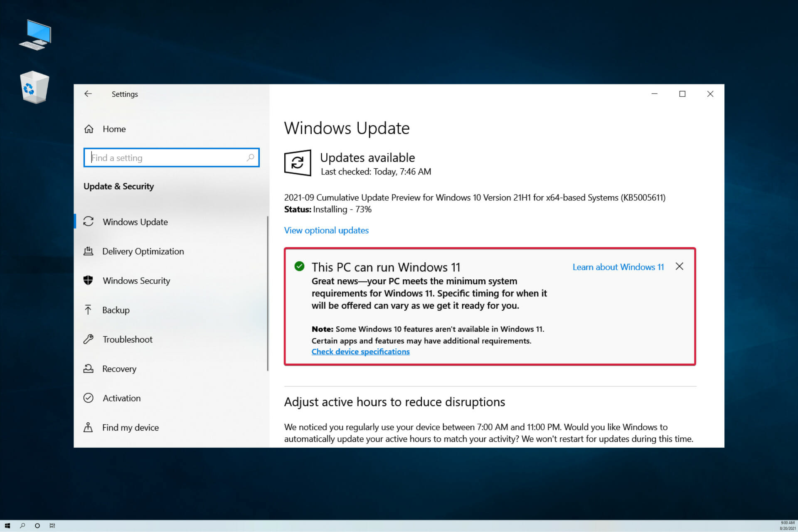This screenshot has width=798, height=532.
Task: Click the Recovery icon in sidebar
Action: click(x=88, y=369)
